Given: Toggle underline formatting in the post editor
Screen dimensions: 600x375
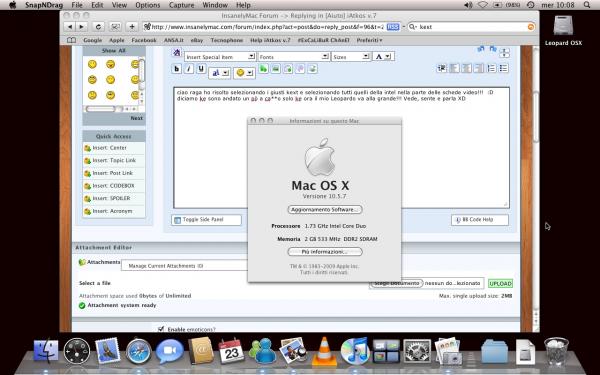Looking at the screenshot, I should (x=201, y=69).
